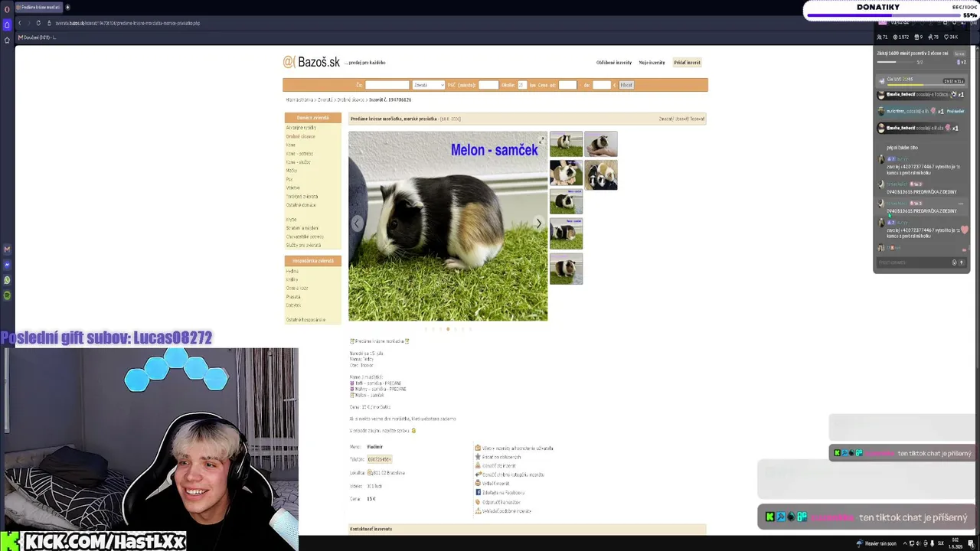Open Ovce a kozy category
The width and height of the screenshot is (980, 551).
click(297, 289)
